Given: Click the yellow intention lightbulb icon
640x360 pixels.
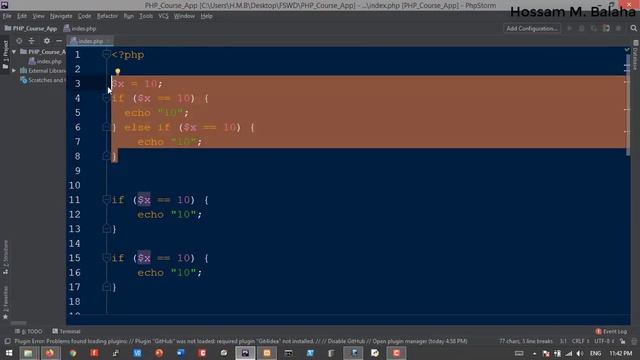Looking at the screenshot, I should [x=118, y=72].
